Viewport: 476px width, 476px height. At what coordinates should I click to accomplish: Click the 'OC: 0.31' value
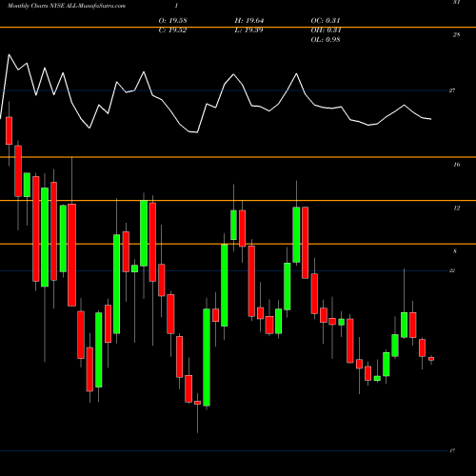[x=326, y=21]
